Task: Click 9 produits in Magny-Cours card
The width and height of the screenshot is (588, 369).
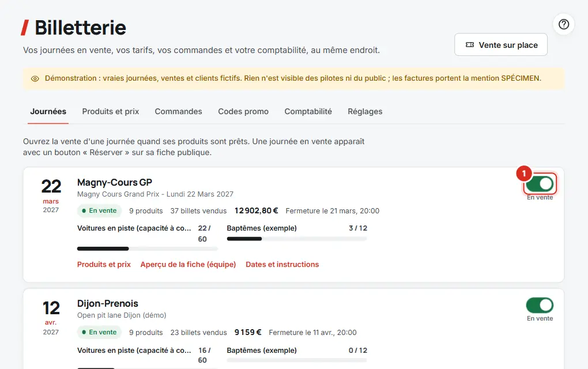Action: 146,211
